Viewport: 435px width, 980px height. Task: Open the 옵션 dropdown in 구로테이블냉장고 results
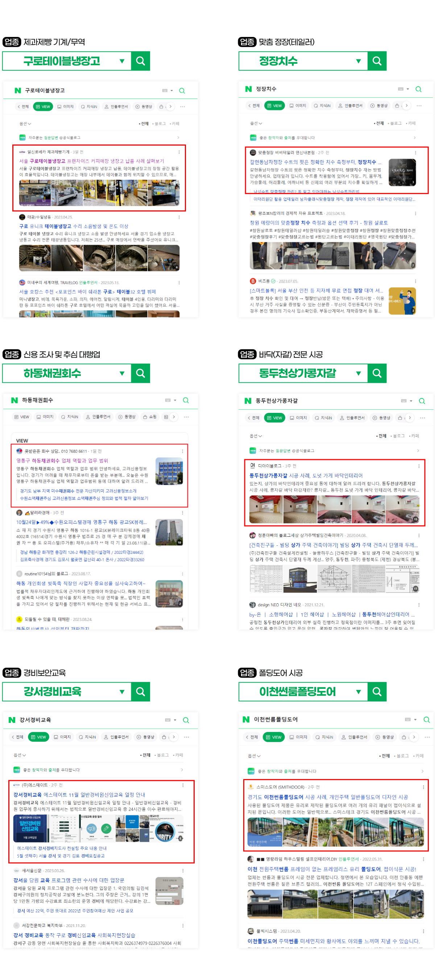pyautogui.click(x=25, y=123)
